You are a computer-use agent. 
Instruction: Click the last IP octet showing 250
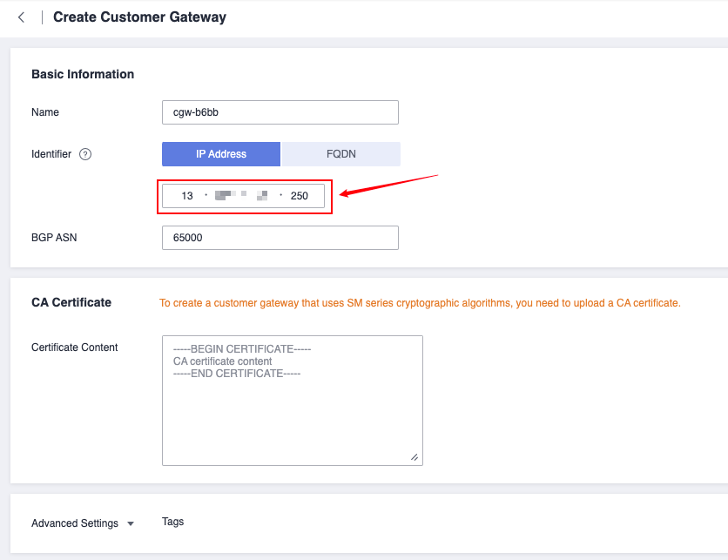point(299,196)
